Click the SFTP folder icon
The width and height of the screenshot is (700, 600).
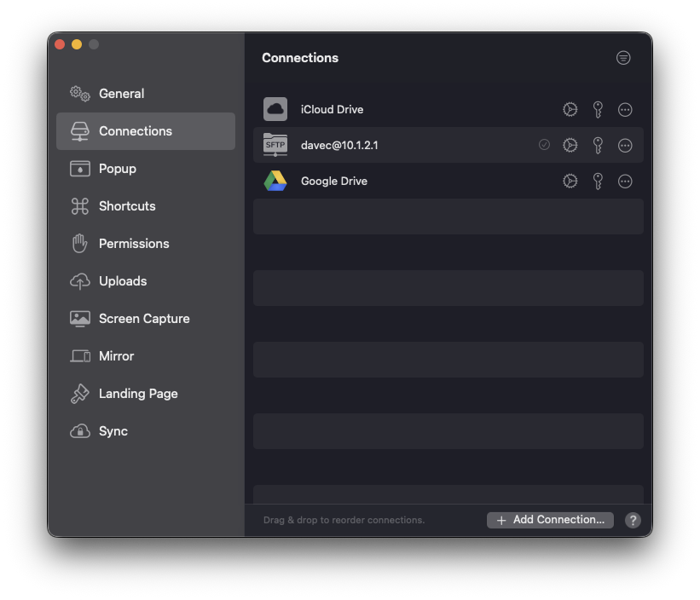click(x=275, y=145)
